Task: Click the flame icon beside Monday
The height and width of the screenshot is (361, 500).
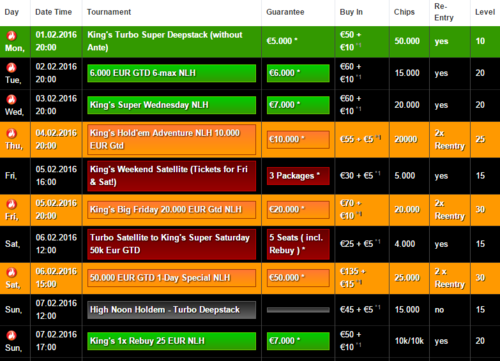Action: (12, 35)
